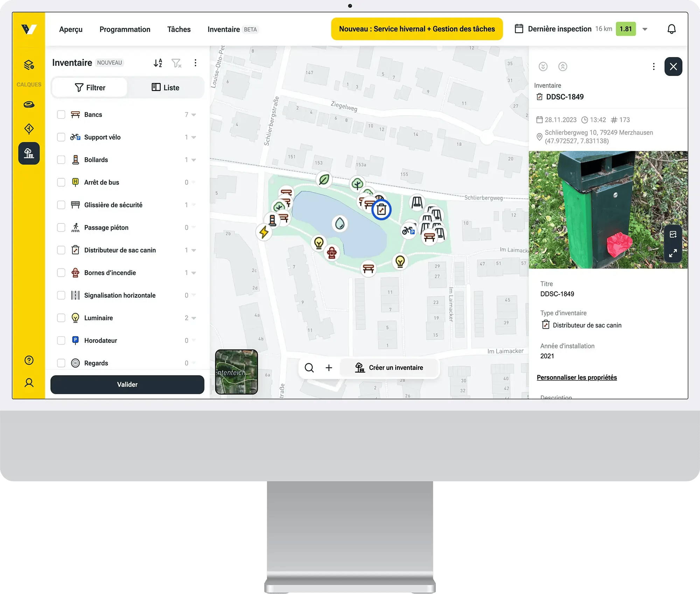Open the Dernière inspection dropdown arrow
The width and height of the screenshot is (700, 594).
[645, 29]
